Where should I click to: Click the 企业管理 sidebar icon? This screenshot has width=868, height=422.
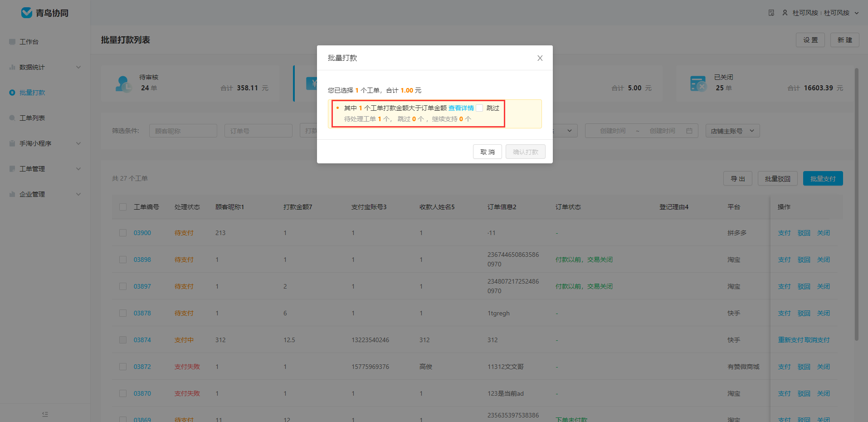coord(12,194)
